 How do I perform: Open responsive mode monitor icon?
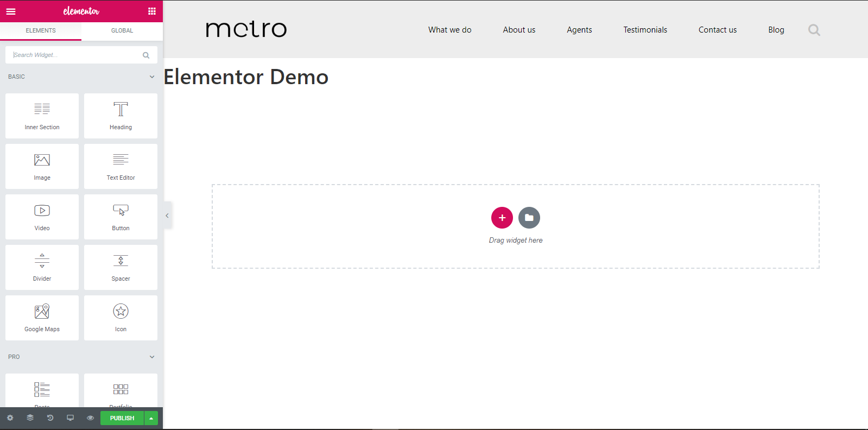[x=70, y=418]
